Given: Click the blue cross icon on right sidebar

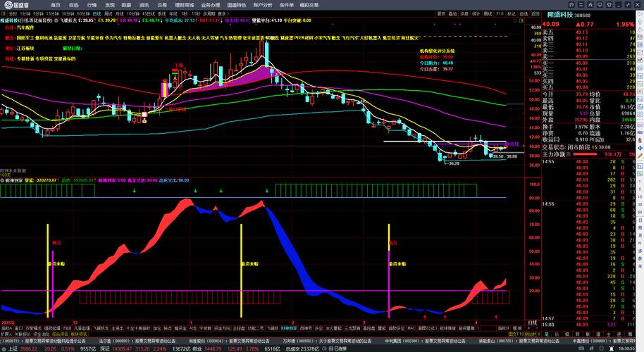Looking at the screenshot, I should coord(640,148).
